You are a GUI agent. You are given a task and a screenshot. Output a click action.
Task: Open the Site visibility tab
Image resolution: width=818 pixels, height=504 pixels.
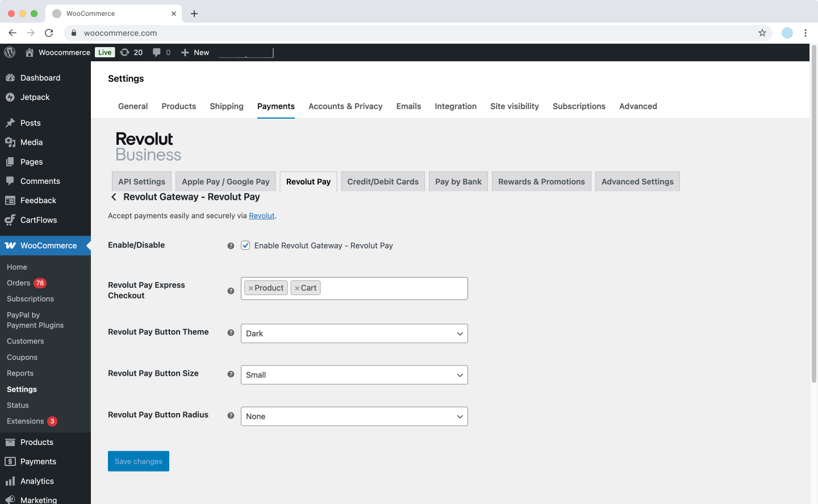click(515, 106)
